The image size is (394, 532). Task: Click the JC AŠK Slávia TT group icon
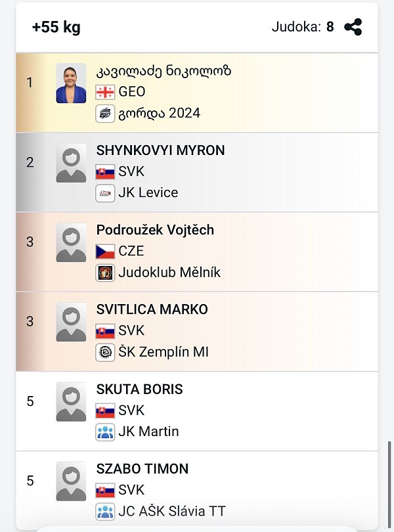tap(105, 511)
